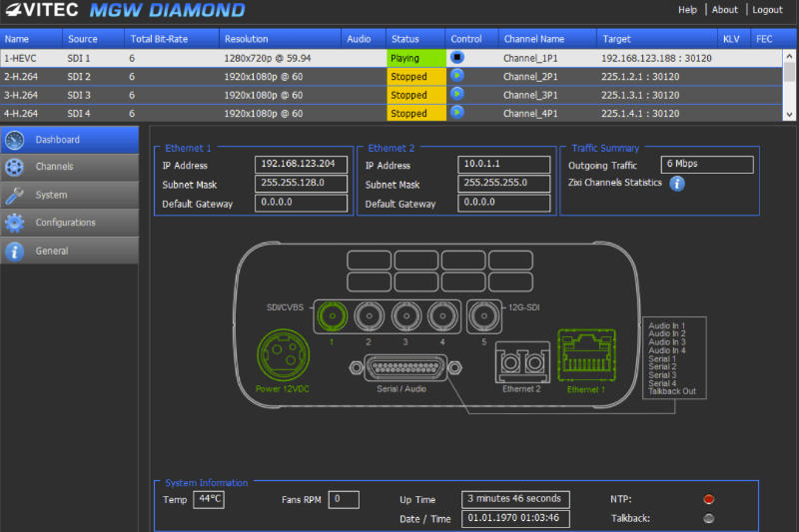Select the 12G-SDI connector 5
Image resolution: width=799 pixels, height=532 pixels.
click(483, 316)
